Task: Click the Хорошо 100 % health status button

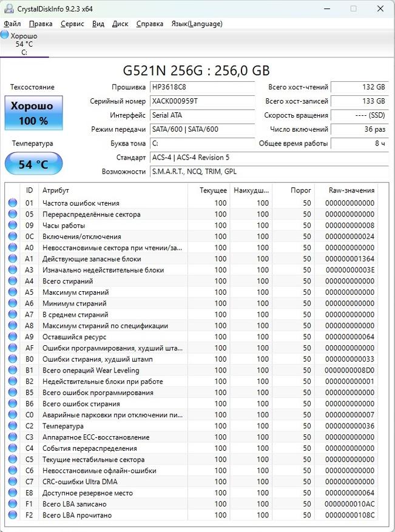Action: pyautogui.click(x=33, y=113)
